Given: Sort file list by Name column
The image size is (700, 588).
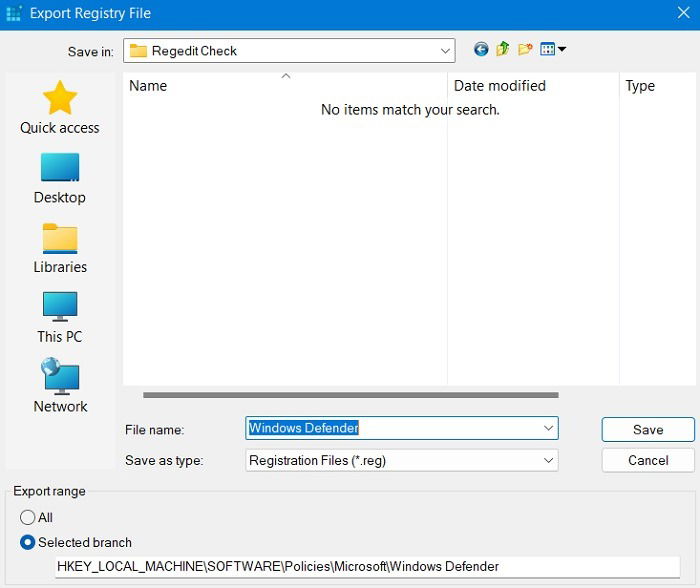Looking at the screenshot, I should (x=285, y=86).
